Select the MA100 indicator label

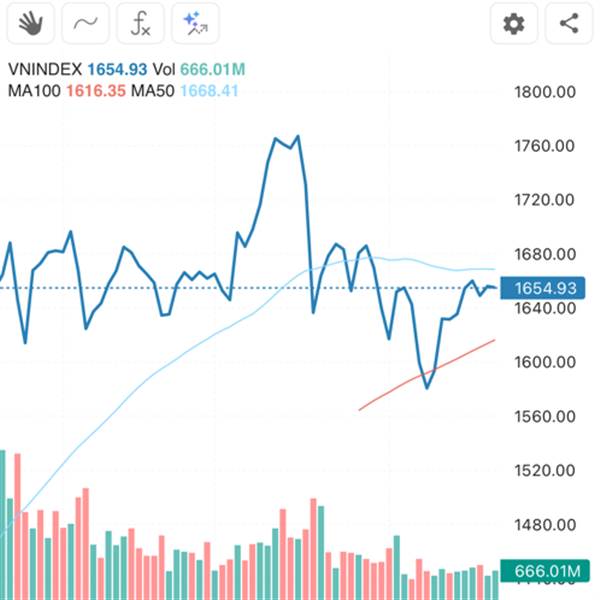tap(34, 91)
